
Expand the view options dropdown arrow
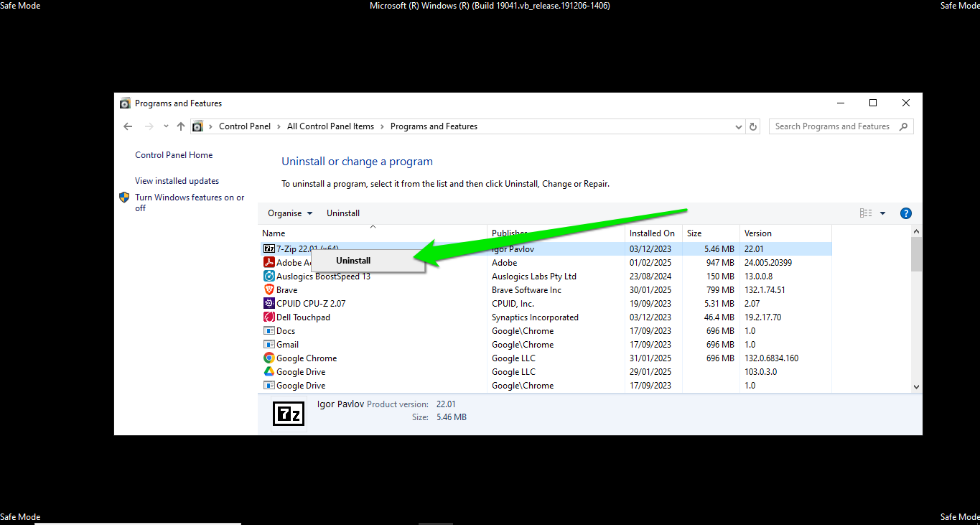(x=882, y=213)
